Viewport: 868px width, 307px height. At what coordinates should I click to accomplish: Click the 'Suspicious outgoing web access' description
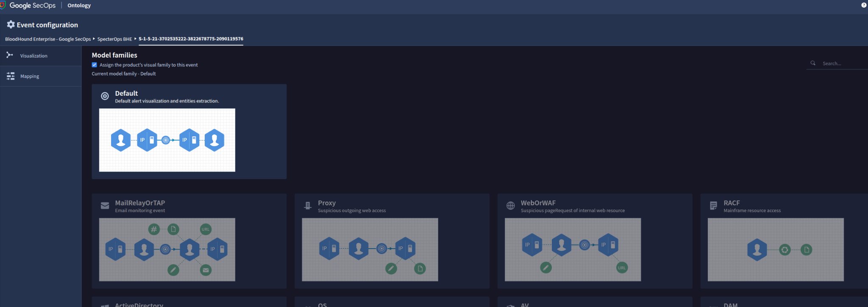coord(352,210)
